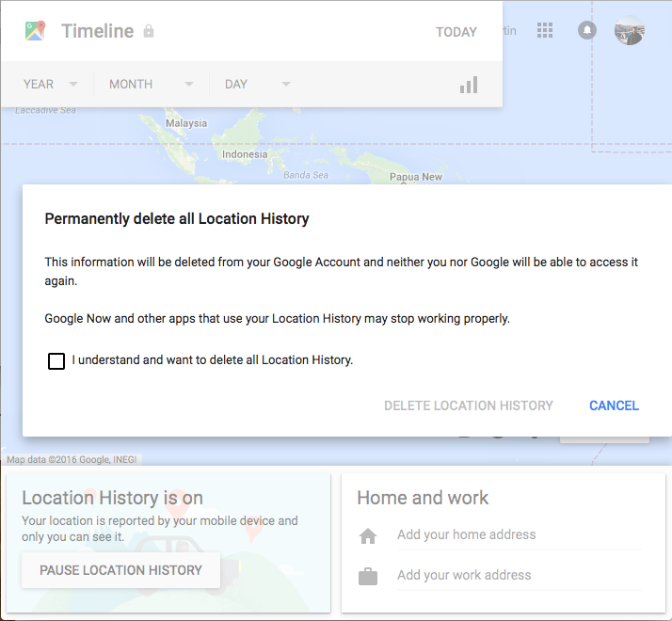This screenshot has height=621, width=672.
Task: Cancel the delete Location History dialog
Action: pyautogui.click(x=614, y=406)
